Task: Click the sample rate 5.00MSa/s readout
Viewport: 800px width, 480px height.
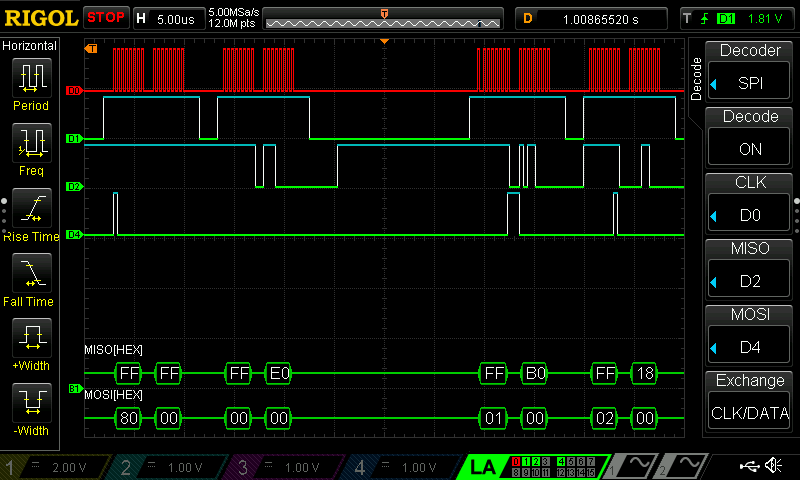Action: pos(234,12)
